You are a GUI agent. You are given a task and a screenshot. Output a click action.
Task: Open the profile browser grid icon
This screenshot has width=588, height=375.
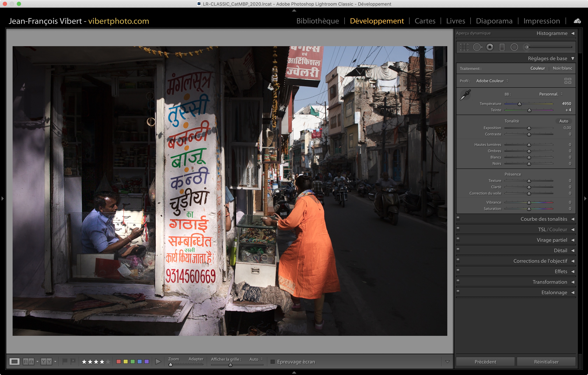pyautogui.click(x=568, y=81)
